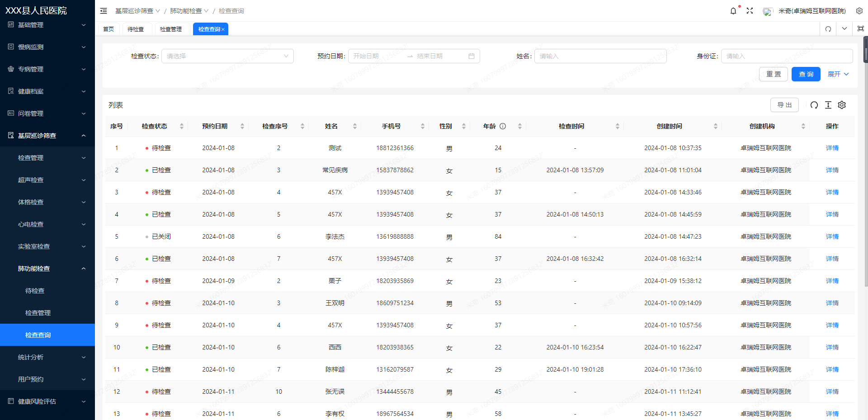868x420 pixels.
Task: Open the 检查状态 select dropdown
Action: click(x=227, y=56)
